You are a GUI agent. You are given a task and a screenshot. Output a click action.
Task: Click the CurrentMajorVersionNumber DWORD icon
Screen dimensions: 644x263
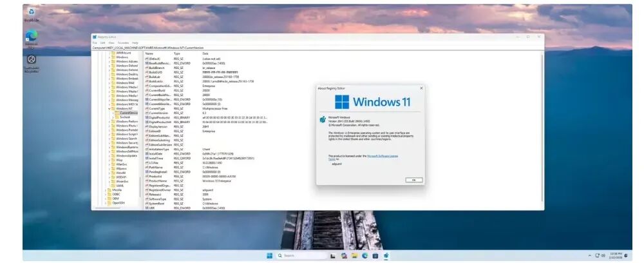click(x=147, y=99)
